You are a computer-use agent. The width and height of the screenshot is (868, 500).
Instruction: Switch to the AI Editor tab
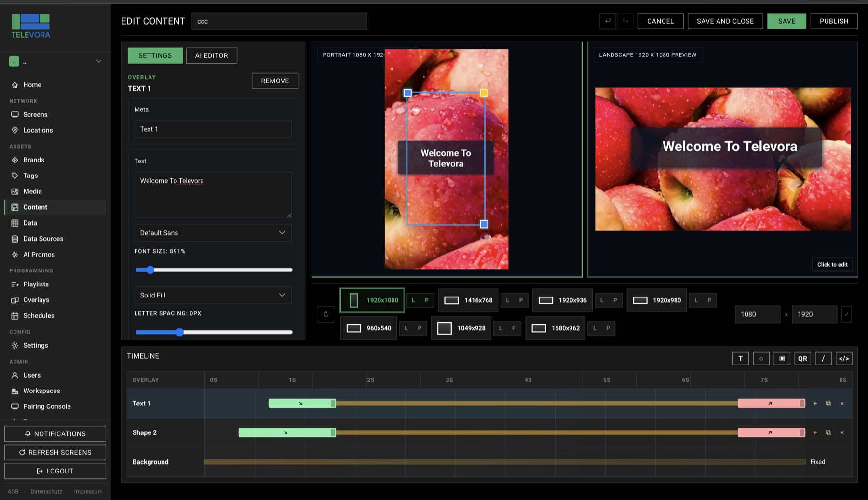pyautogui.click(x=211, y=55)
